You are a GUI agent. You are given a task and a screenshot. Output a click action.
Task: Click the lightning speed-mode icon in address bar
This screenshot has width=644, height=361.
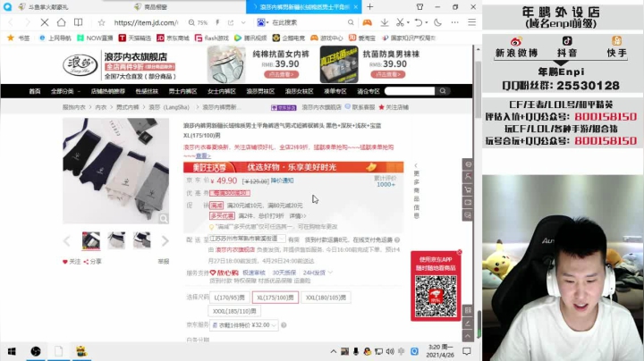tap(217, 22)
